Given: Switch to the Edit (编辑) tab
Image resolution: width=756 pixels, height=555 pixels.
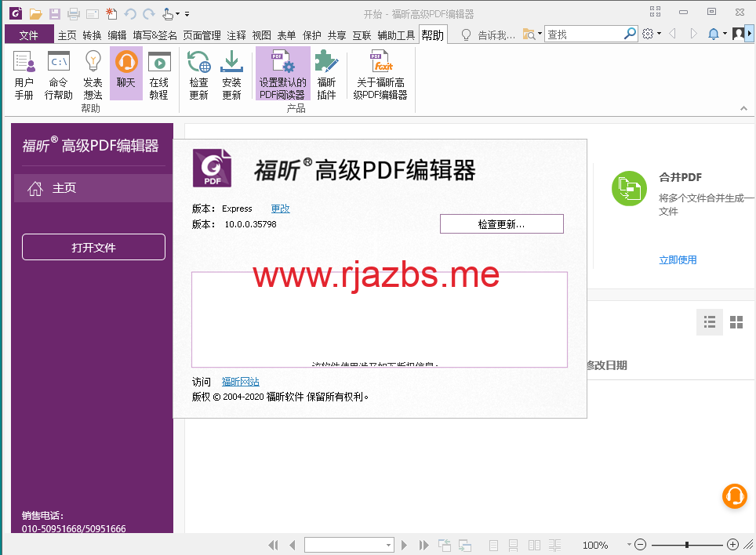Looking at the screenshot, I should tap(117, 35).
